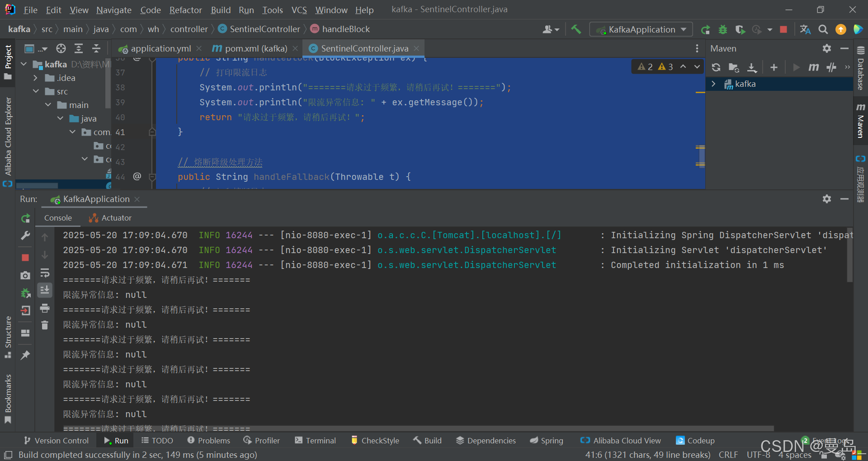Viewport: 868px width, 461px height.
Task: Switch to pom.xml (kafka) tab
Action: pyautogui.click(x=255, y=48)
